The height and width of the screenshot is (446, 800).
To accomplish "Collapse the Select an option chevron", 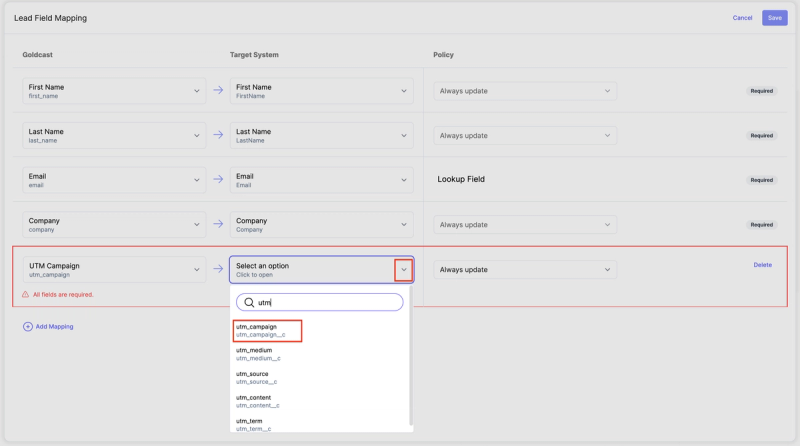I will [x=403, y=270].
